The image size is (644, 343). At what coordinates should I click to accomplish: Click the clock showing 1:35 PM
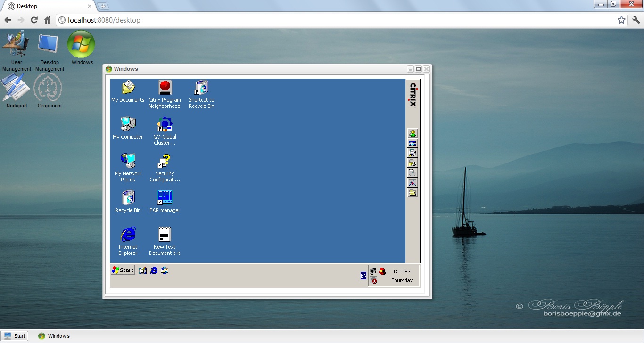pos(402,271)
